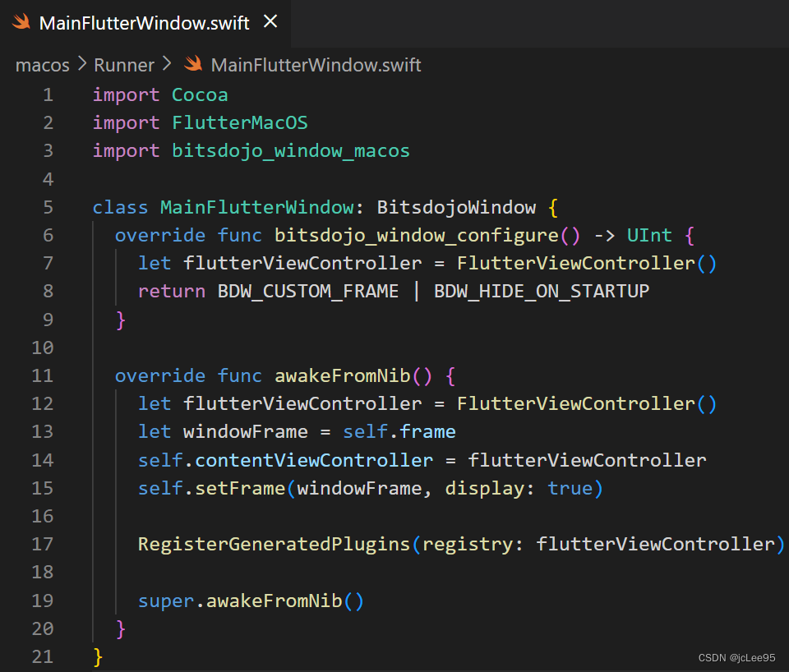Click the Swift icon in the editor tab
Image resolution: width=789 pixels, height=672 pixels.
click(20, 23)
